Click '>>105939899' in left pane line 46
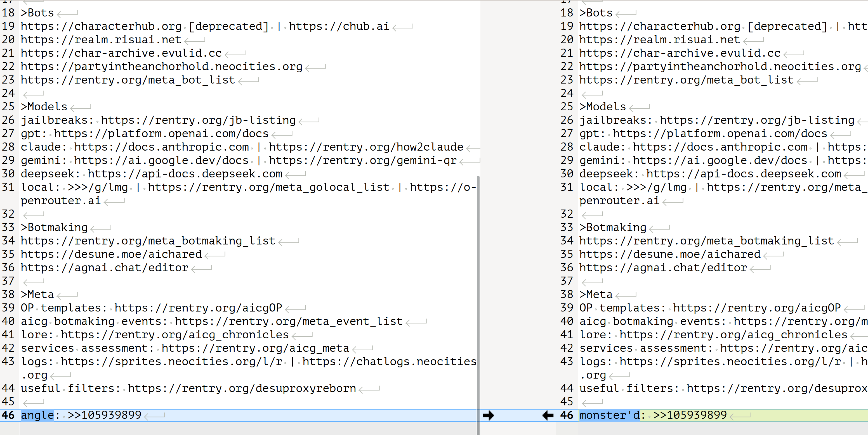868x435 pixels. point(105,415)
